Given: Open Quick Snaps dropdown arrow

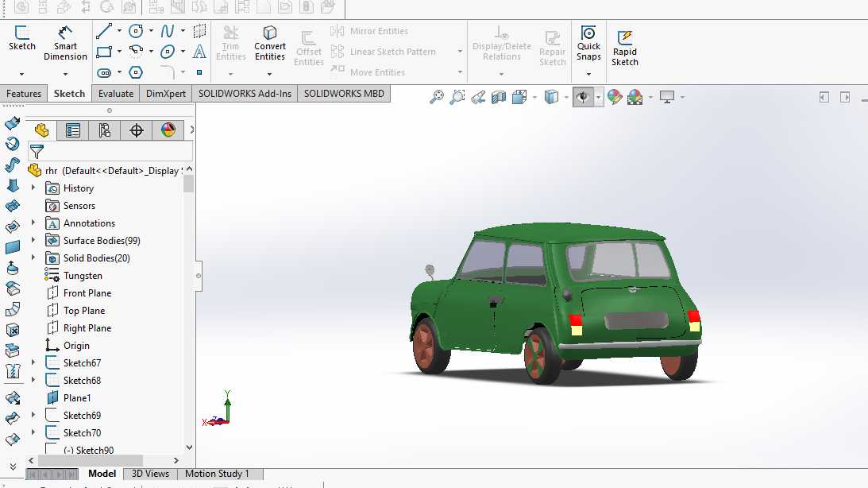Looking at the screenshot, I should click(588, 74).
